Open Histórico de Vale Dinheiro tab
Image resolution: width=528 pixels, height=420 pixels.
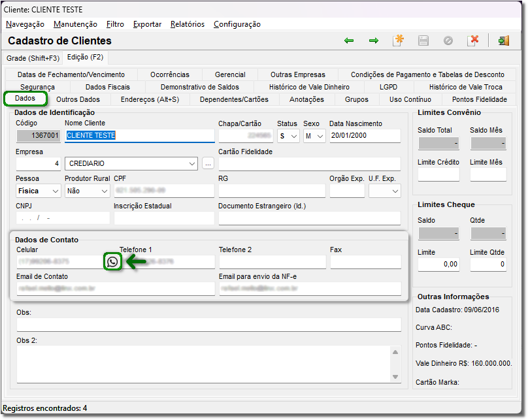309,87
